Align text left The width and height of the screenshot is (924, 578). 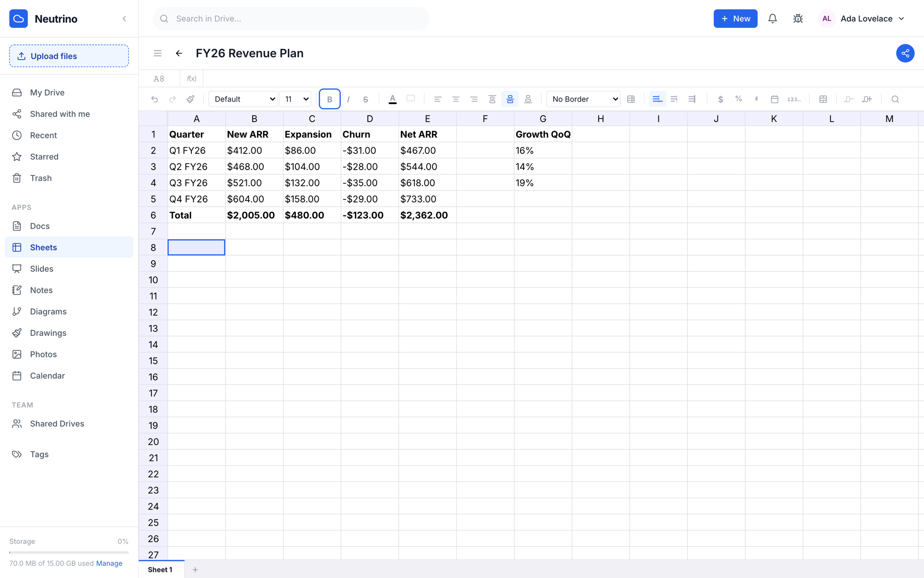437,99
